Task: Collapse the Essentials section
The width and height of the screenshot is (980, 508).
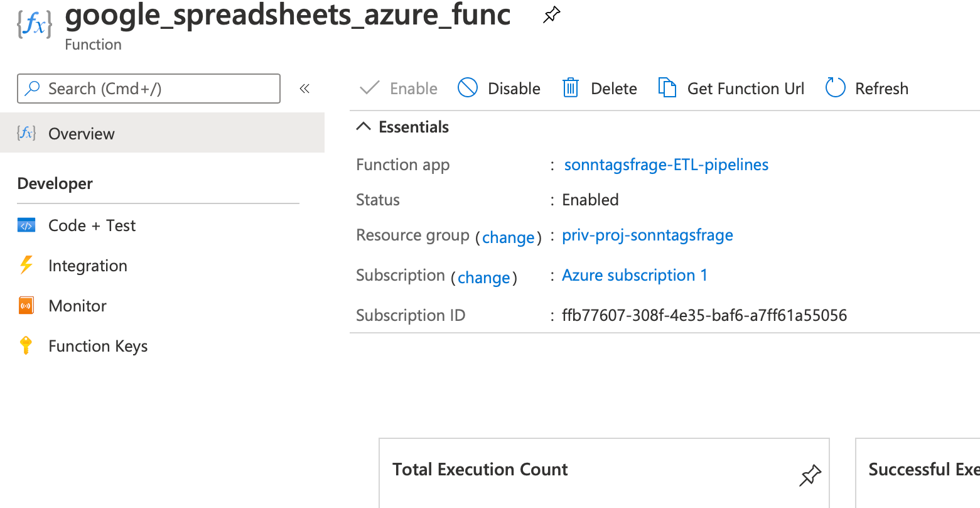Action: (x=363, y=127)
